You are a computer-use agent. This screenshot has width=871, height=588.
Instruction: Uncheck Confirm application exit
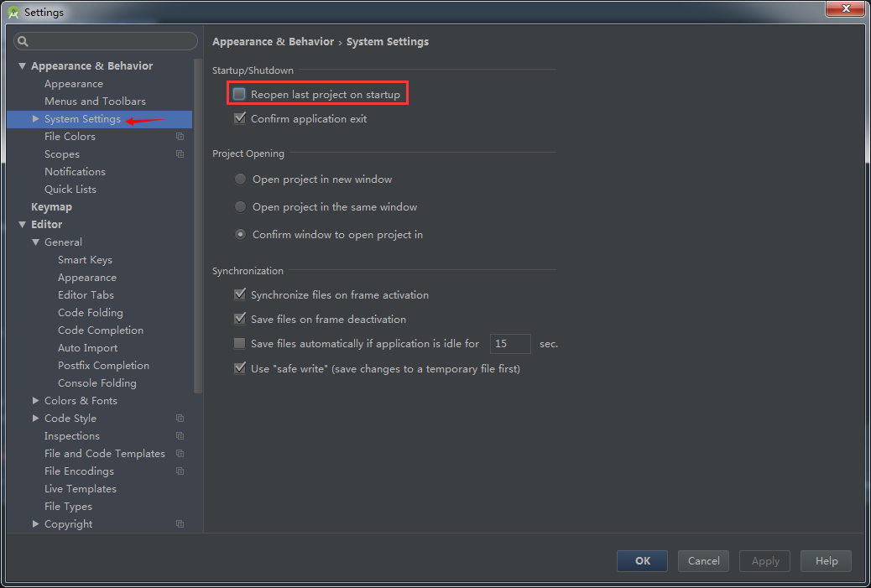(x=239, y=118)
